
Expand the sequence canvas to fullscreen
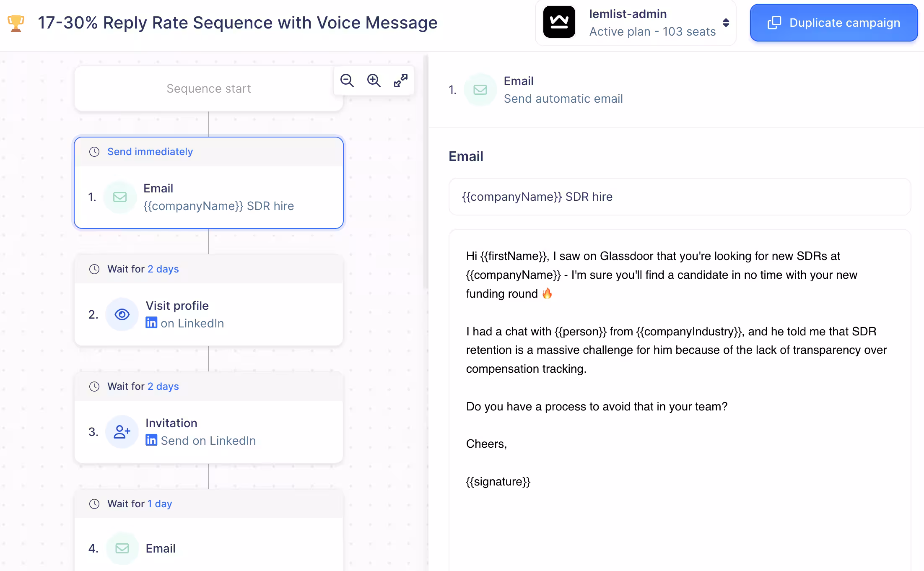click(401, 80)
